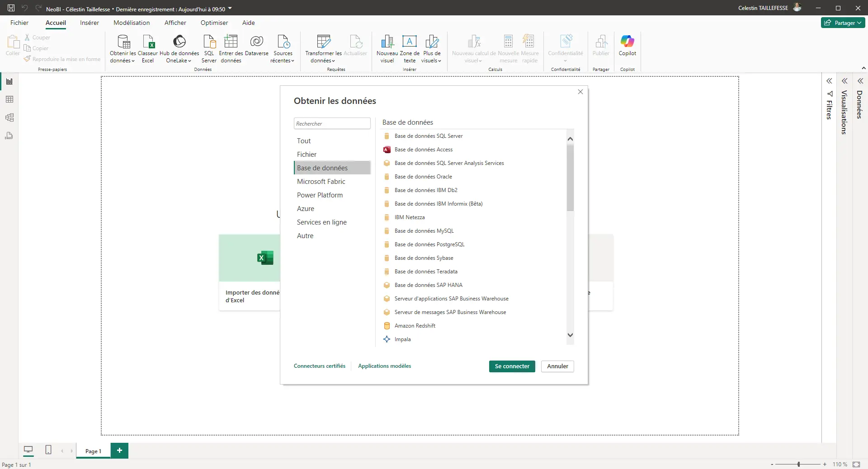The image size is (868, 469).
Task: Add a new page with plus button
Action: coord(119,450)
